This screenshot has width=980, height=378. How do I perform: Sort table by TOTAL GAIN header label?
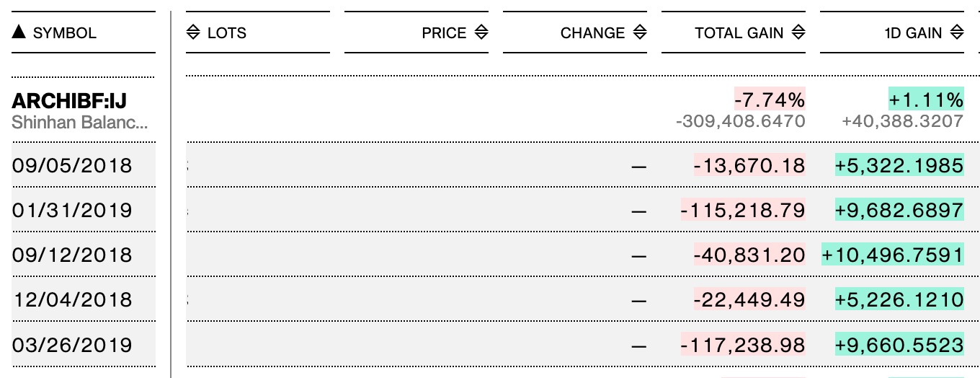739,33
